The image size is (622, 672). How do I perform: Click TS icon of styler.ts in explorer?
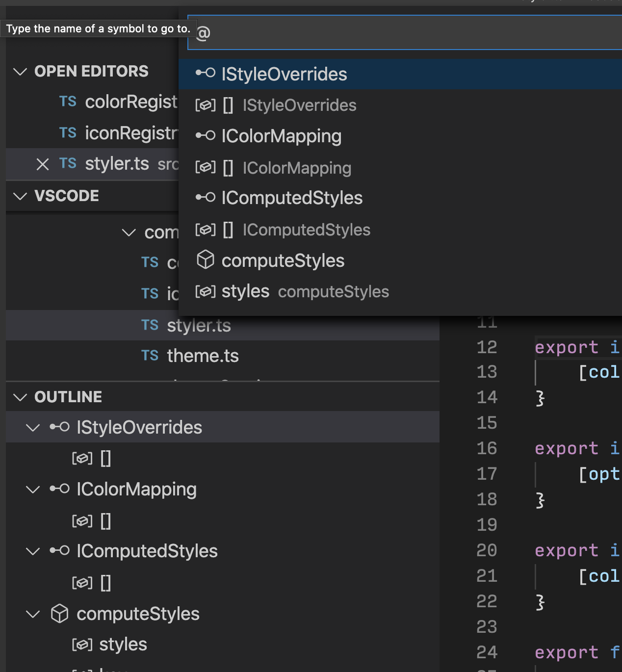click(x=150, y=325)
